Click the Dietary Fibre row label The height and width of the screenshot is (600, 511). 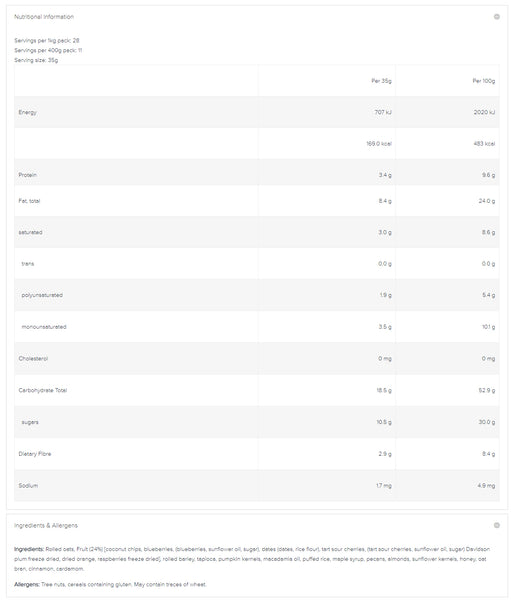(35, 454)
